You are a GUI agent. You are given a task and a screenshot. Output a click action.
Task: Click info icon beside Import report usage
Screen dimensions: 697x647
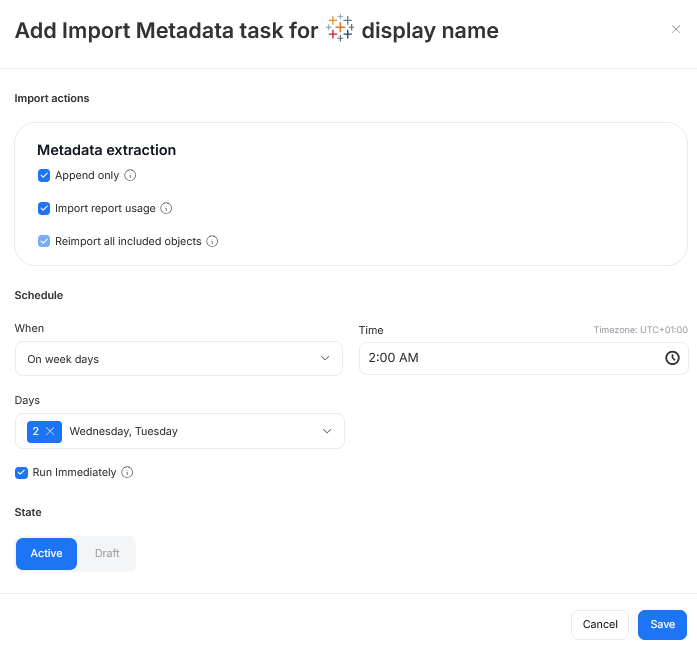pyautogui.click(x=166, y=209)
